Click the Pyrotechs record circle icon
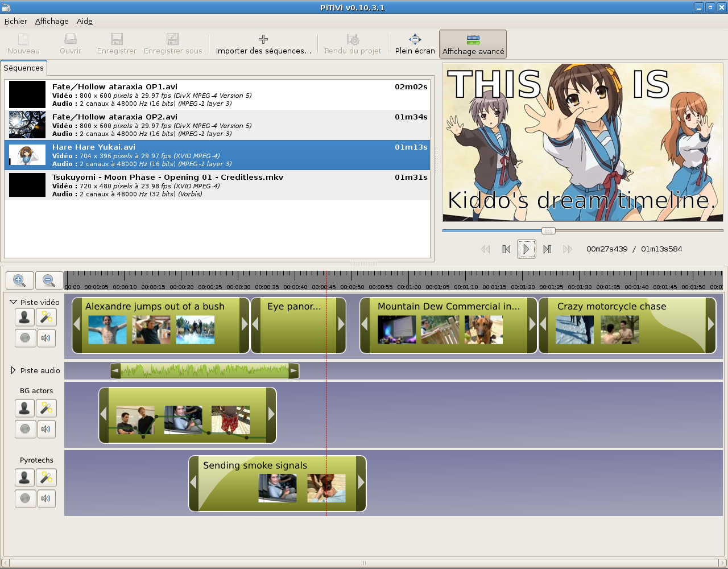This screenshot has height=569, width=728. [25, 498]
